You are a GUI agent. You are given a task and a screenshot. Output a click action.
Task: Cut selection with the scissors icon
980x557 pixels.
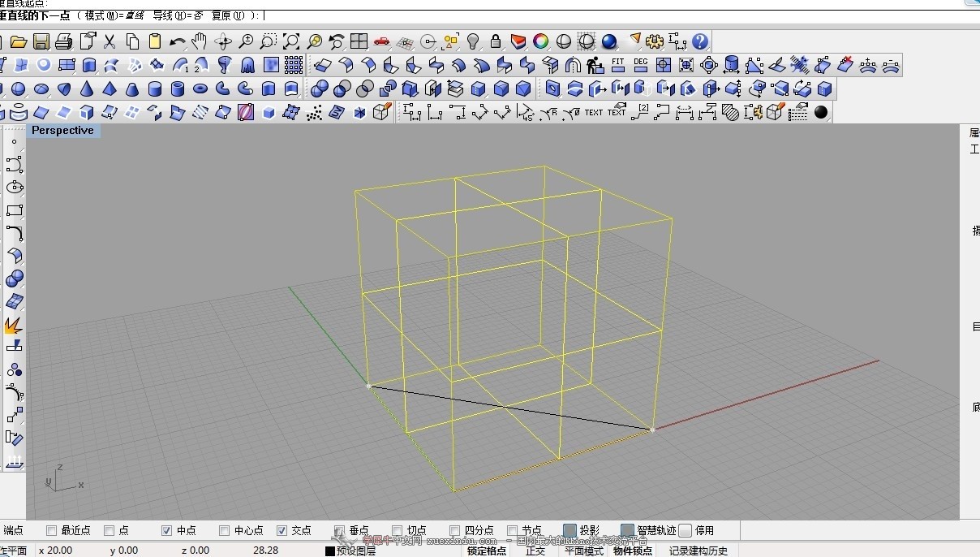coord(110,41)
